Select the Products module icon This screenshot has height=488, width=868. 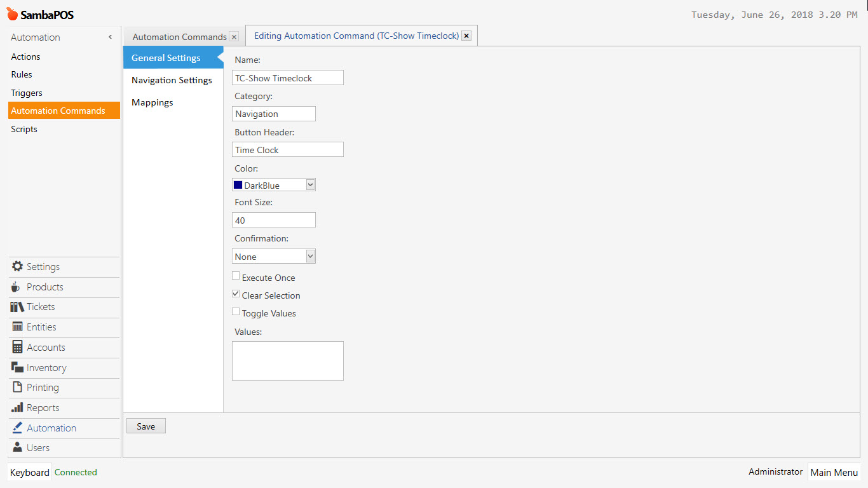point(16,287)
